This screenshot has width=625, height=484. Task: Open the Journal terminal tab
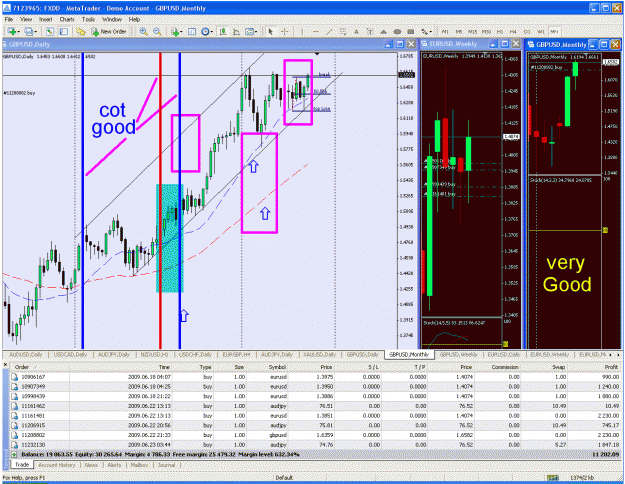(166, 465)
